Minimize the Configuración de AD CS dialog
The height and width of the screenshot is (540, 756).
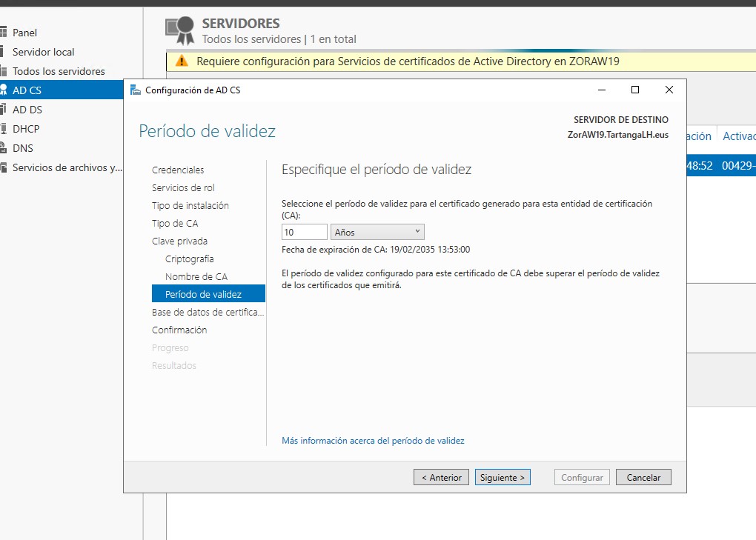[602, 90]
